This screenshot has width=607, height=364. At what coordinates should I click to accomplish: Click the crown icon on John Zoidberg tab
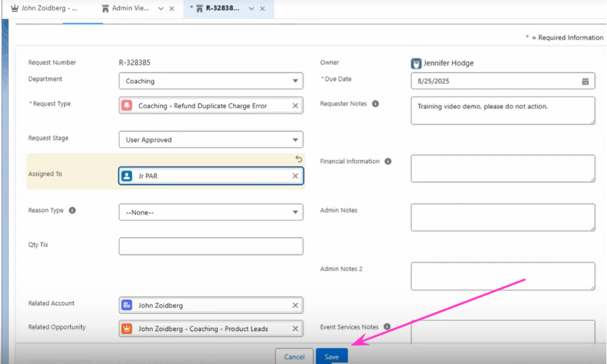(15, 8)
